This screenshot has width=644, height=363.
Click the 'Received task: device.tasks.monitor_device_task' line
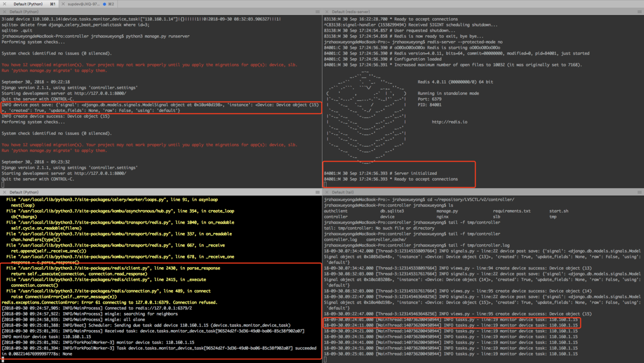153,331
